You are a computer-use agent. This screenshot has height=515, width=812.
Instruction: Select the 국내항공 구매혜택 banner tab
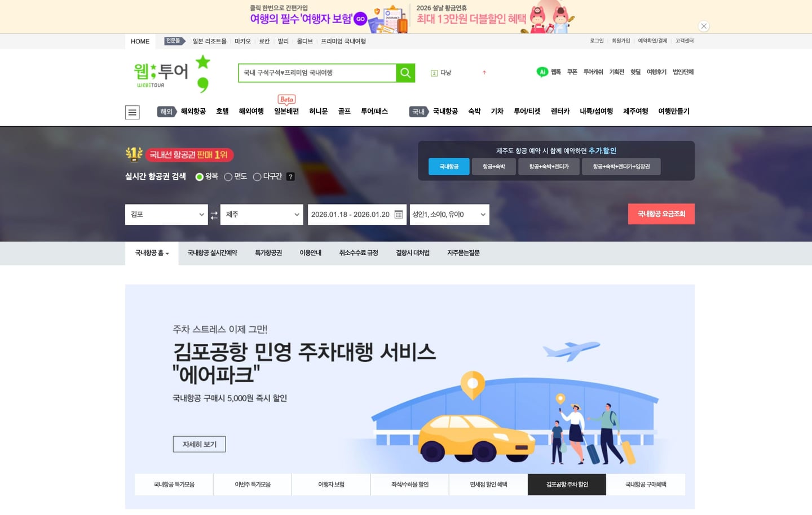click(646, 485)
